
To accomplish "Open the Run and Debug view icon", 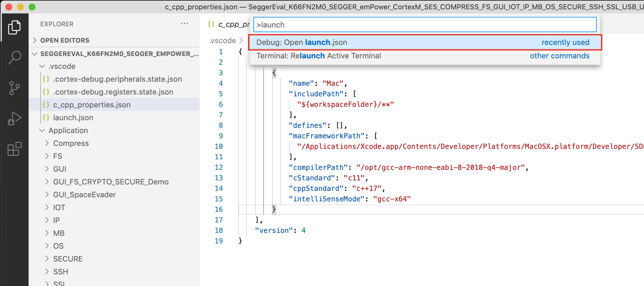I will coord(14,118).
